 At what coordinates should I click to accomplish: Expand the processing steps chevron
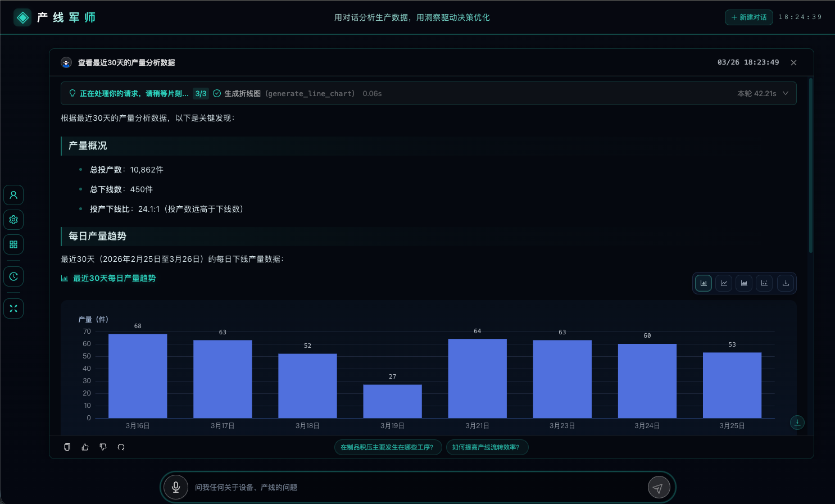click(786, 93)
